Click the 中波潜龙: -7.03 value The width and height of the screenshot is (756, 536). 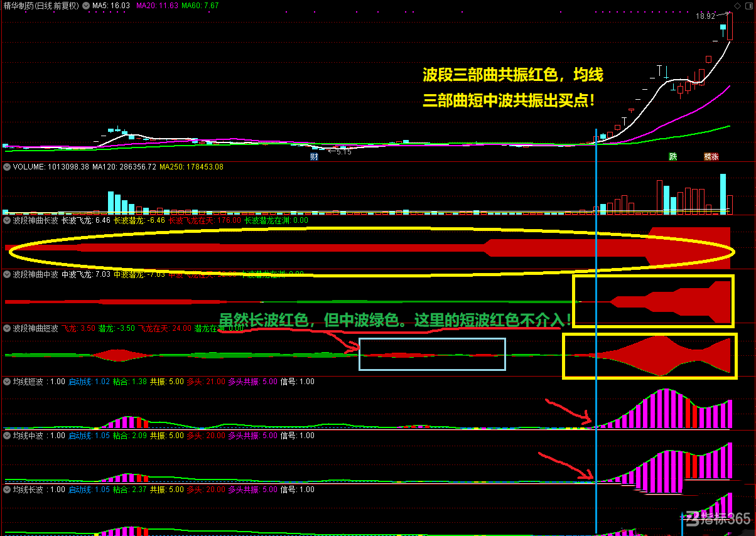139,274
